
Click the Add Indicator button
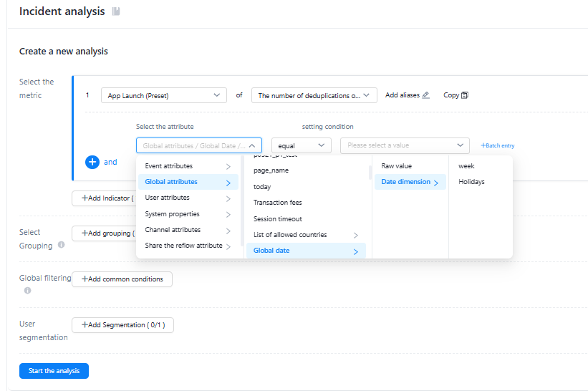104,198
